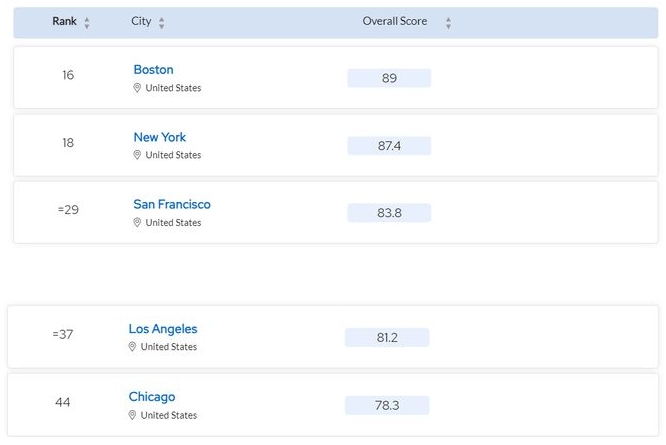Open the Boston city link
The height and width of the screenshot is (445, 666).
click(153, 70)
